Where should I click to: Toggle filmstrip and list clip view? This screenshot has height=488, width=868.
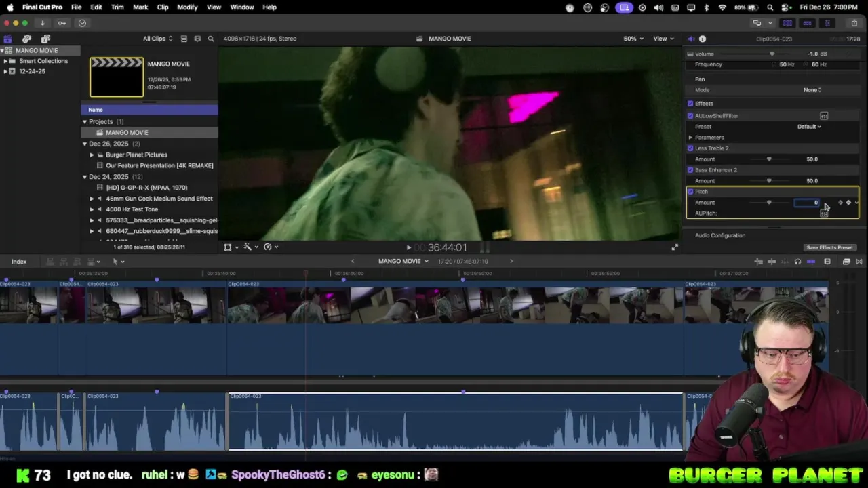click(184, 39)
